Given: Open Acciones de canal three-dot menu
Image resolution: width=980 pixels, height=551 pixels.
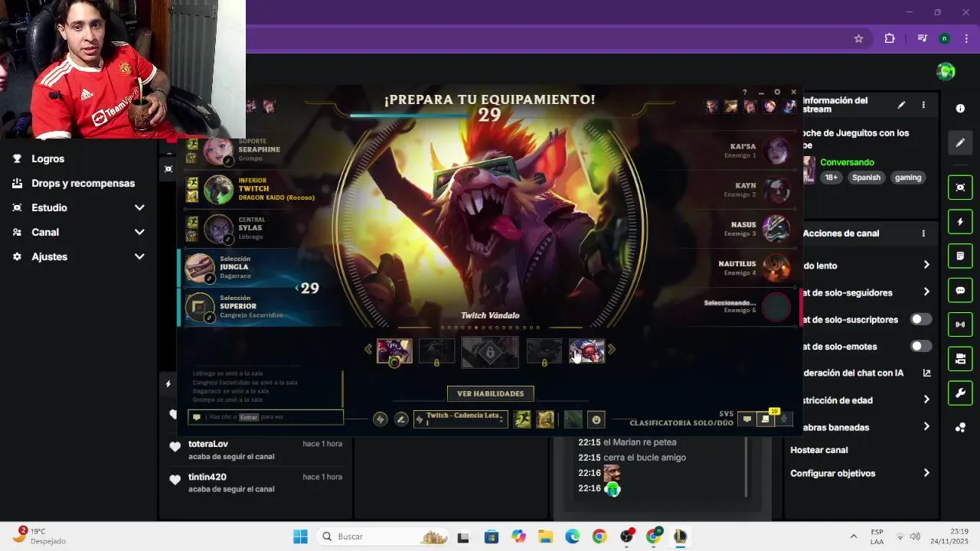Looking at the screenshot, I should point(923,233).
